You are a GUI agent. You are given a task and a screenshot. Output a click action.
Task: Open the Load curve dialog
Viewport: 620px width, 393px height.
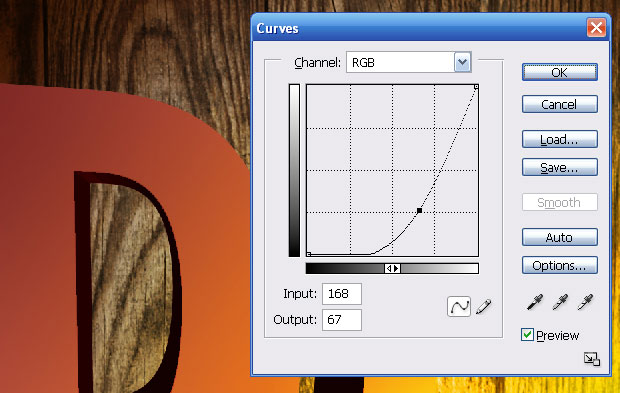pyautogui.click(x=560, y=139)
